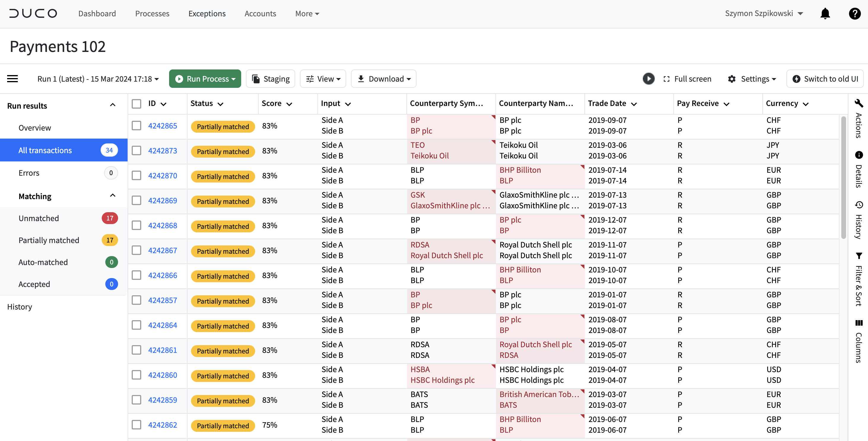
Task: Expand the Download dropdown
Action: click(384, 79)
